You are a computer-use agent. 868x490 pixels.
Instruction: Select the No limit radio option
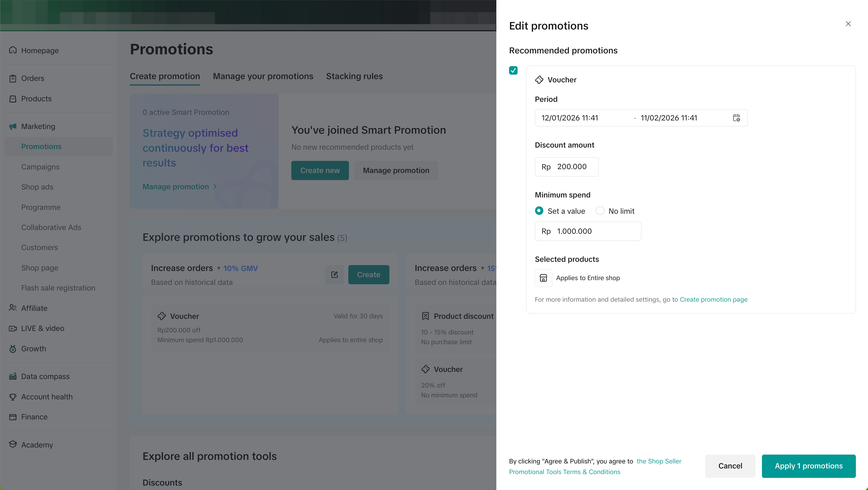click(600, 211)
